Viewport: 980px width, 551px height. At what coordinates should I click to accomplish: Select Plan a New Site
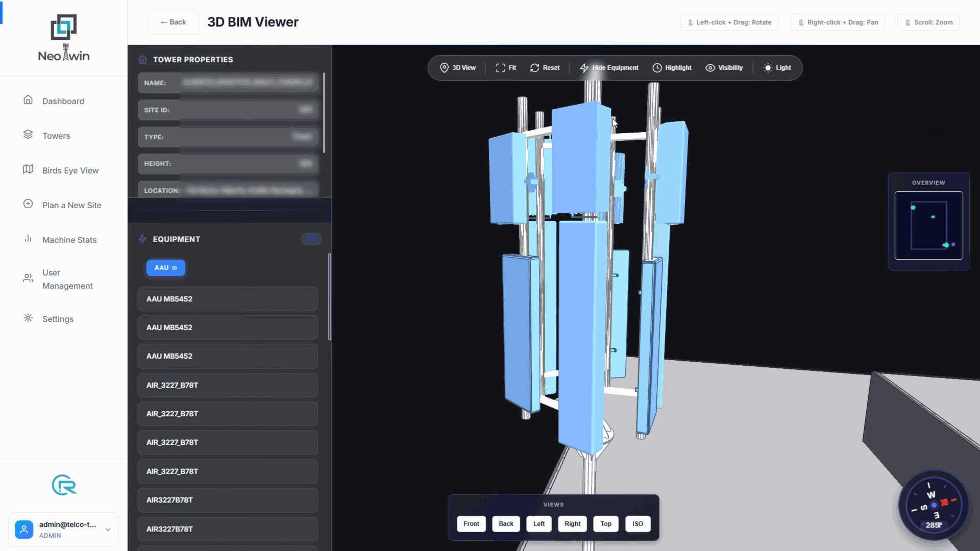(x=71, y=205)
